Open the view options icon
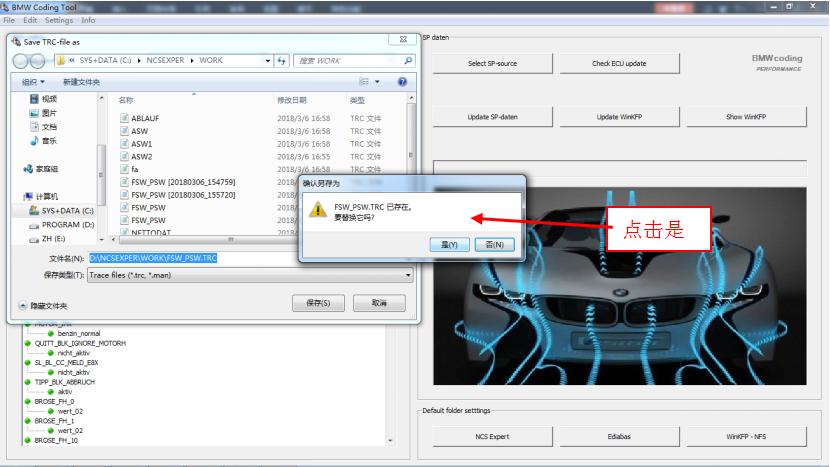Image resolution: width=830 pixels, height=467 pixels. point(364,82)
